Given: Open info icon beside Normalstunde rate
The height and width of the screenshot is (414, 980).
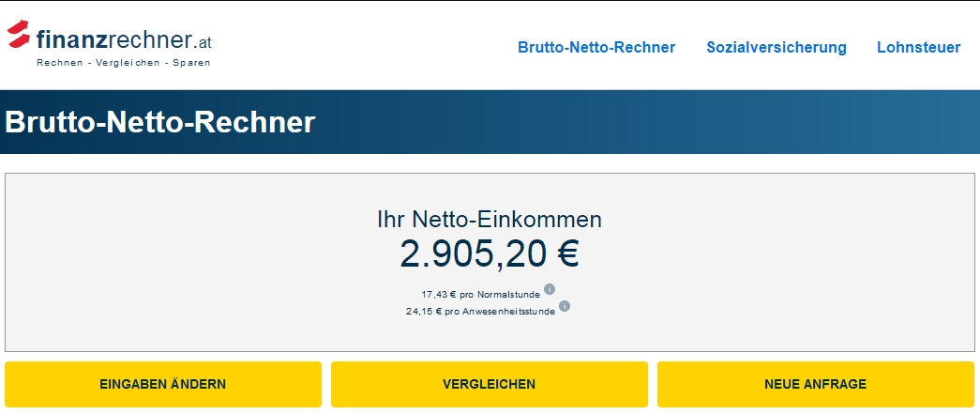Looking at the screenshot, I should point(550,289).
